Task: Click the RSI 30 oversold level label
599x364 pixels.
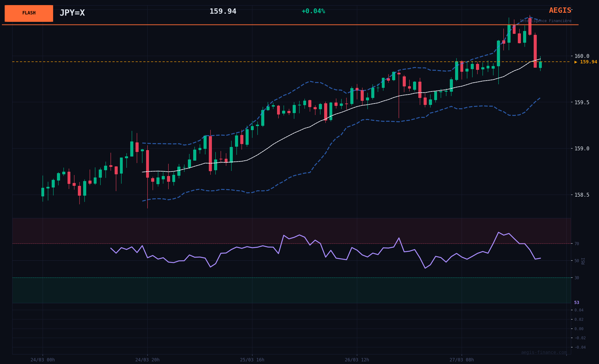Action: [577, 278]
